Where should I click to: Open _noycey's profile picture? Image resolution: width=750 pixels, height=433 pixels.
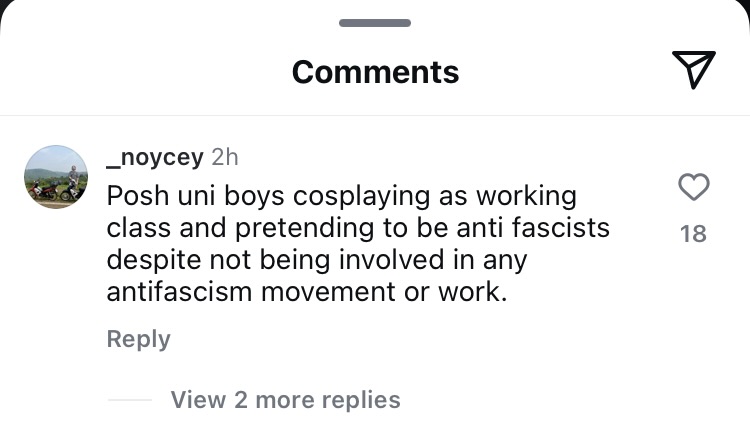(56, 177)
